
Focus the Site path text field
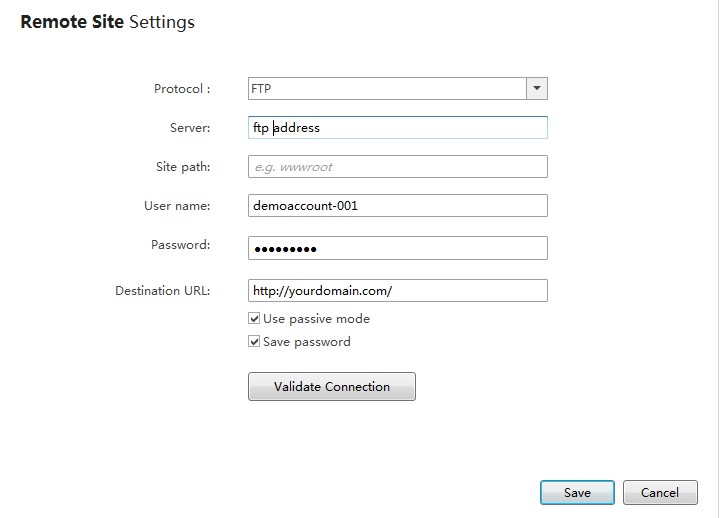click(x=397, y=166)
